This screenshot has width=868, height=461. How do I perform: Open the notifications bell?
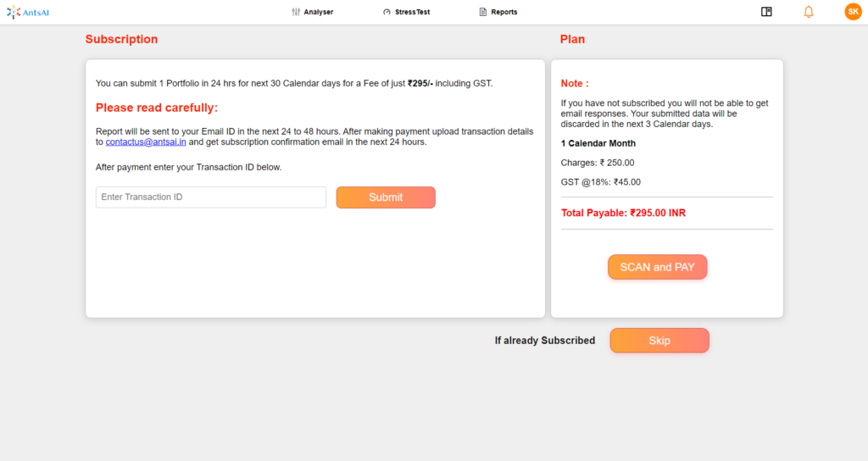pyautogui.click(x=809, y=12)
